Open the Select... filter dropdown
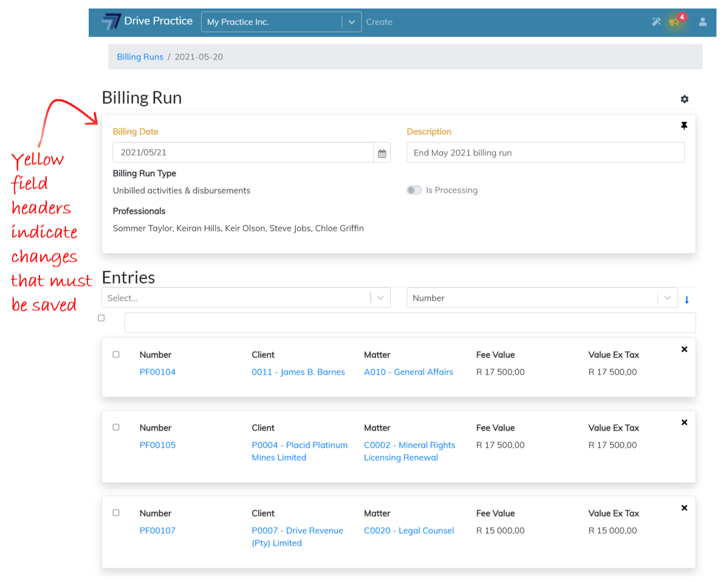Screen dimensions: 728x582 pyautogui.click(x=246, y=298)
